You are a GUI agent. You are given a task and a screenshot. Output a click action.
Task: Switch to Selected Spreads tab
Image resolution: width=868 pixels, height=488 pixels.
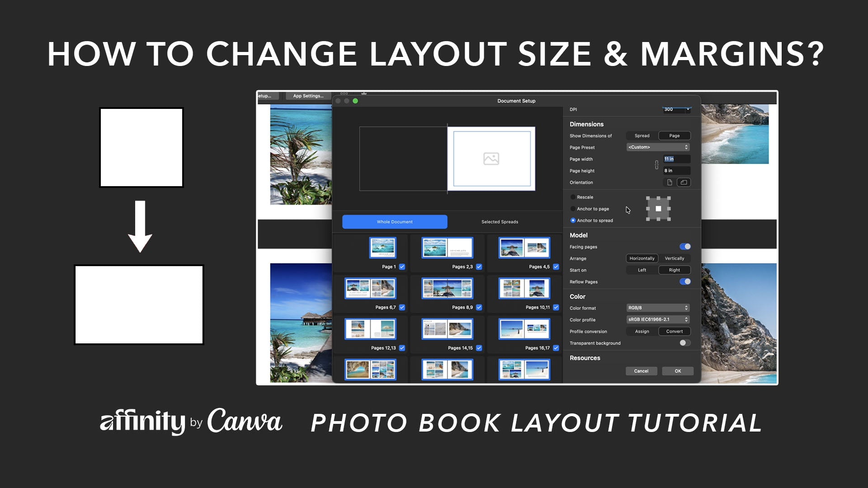pyautogui.click(x=500, y=222)
